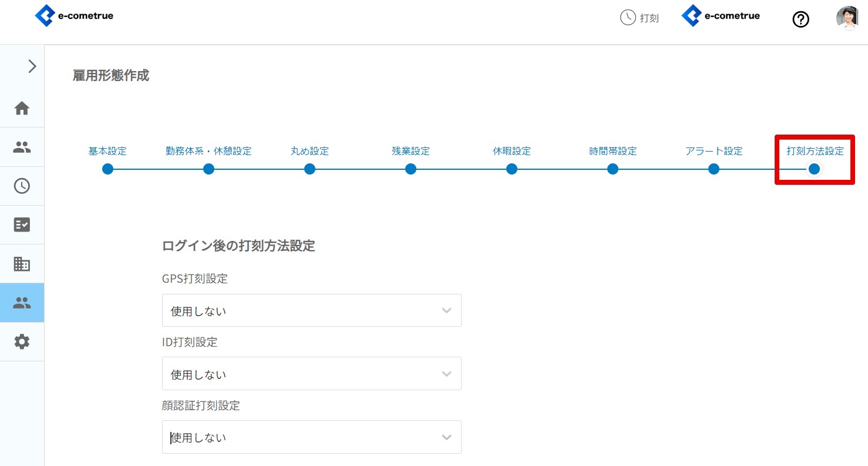Open the clock icon in sidebar
The height and width of the screenshot is (466, 868).
(x=22, y=186)
